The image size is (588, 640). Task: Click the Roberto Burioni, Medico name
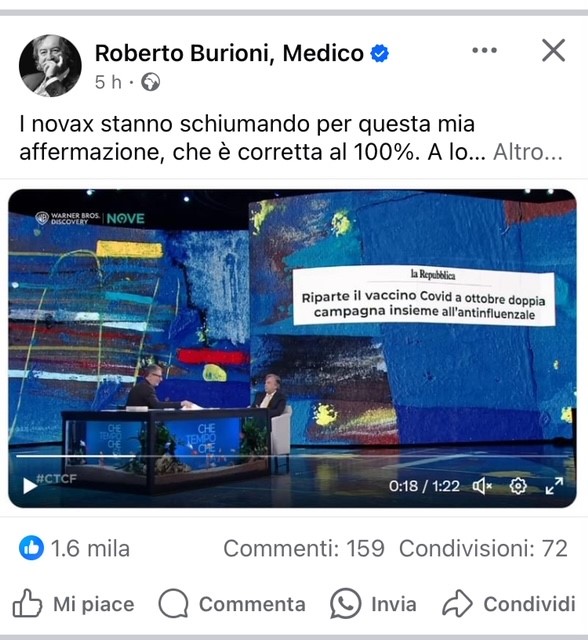pyautogui.click(x=229, y=53)
